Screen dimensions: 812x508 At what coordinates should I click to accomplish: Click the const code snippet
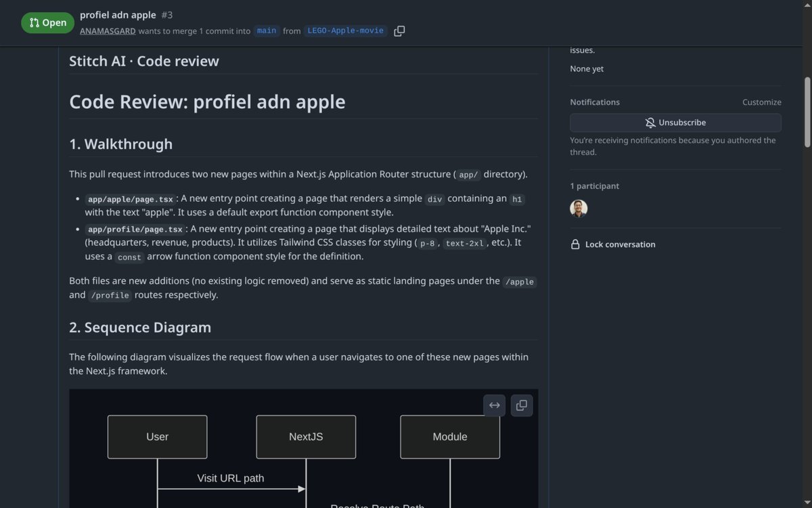tap(129, 257)
